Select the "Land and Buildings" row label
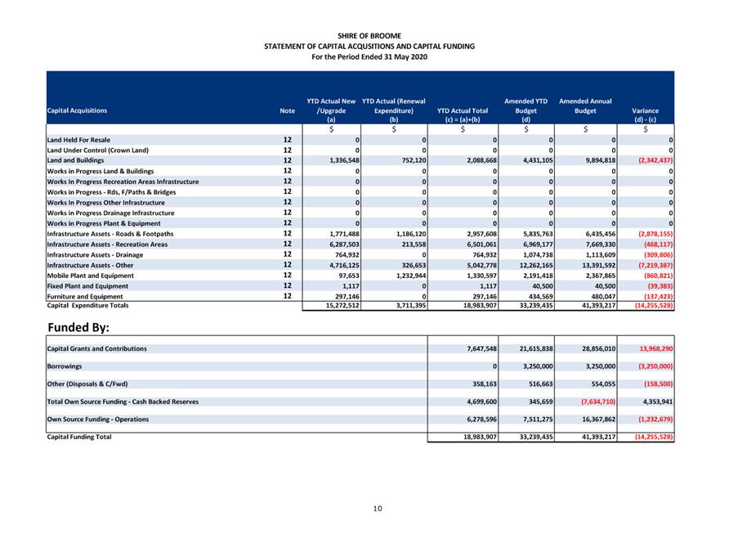This screenshot has height=534, width=756. pos(75,160)
